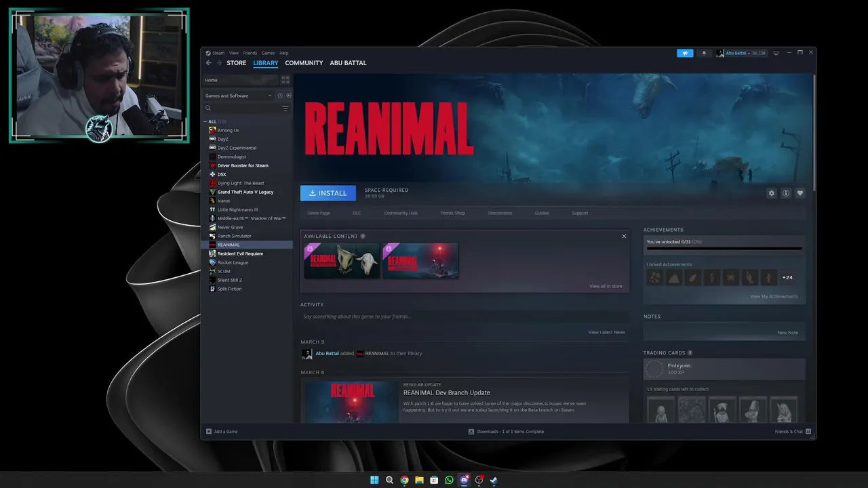Viewport: 868px width, 488px height.
Task: Collapse the ALL games category
Action: coord(206,121)
